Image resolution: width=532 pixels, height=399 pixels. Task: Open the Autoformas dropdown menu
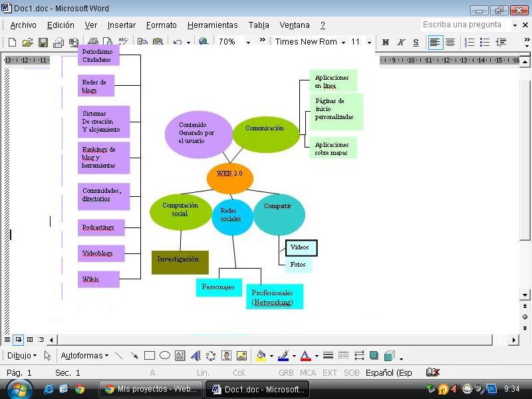84,356
